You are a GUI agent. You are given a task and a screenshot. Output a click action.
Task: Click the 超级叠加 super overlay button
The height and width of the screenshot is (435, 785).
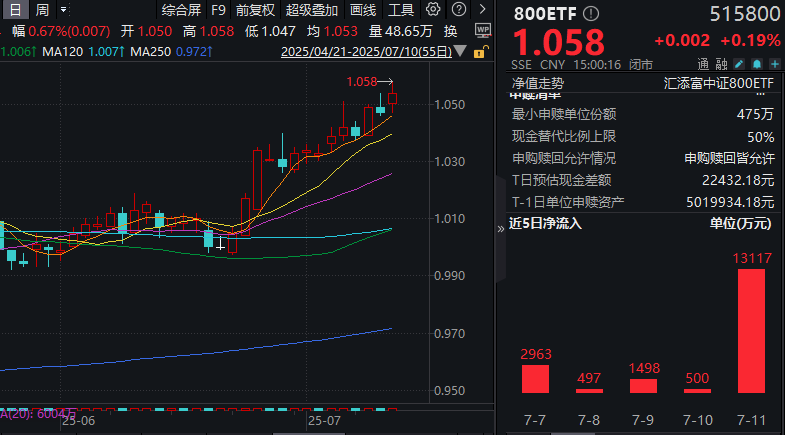coord(310,10)
